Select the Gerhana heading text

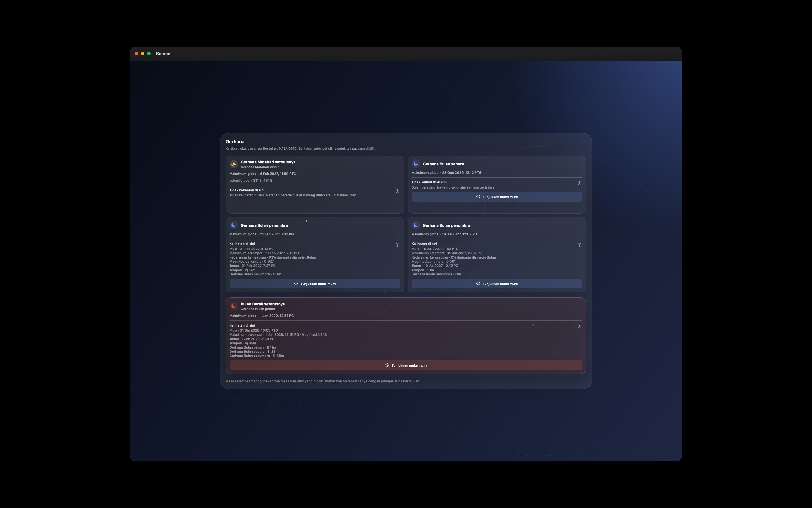pos(235,142)
